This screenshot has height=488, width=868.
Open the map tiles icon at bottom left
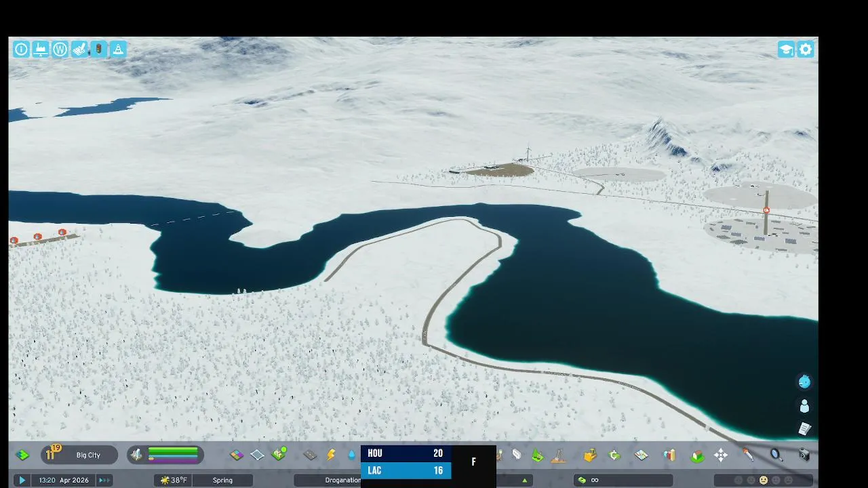(x=22, y=455)
